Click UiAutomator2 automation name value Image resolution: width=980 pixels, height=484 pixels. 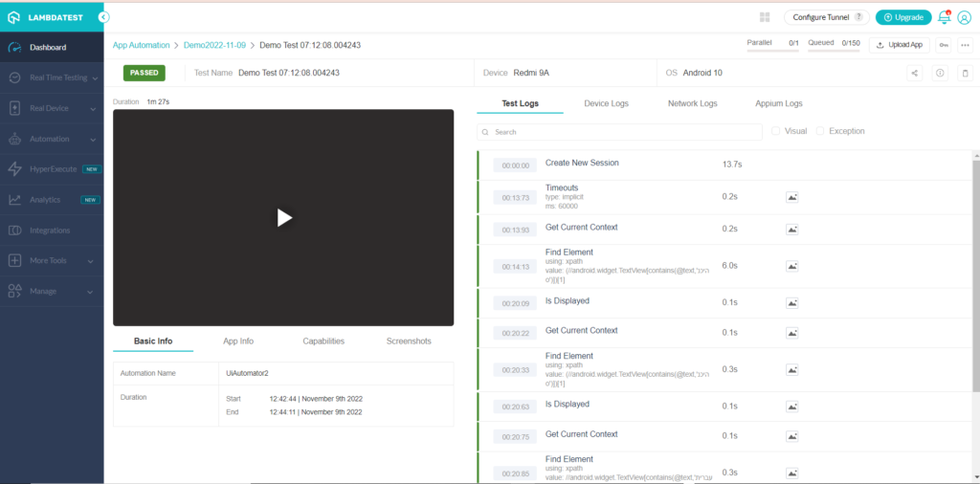coord(247,373)
